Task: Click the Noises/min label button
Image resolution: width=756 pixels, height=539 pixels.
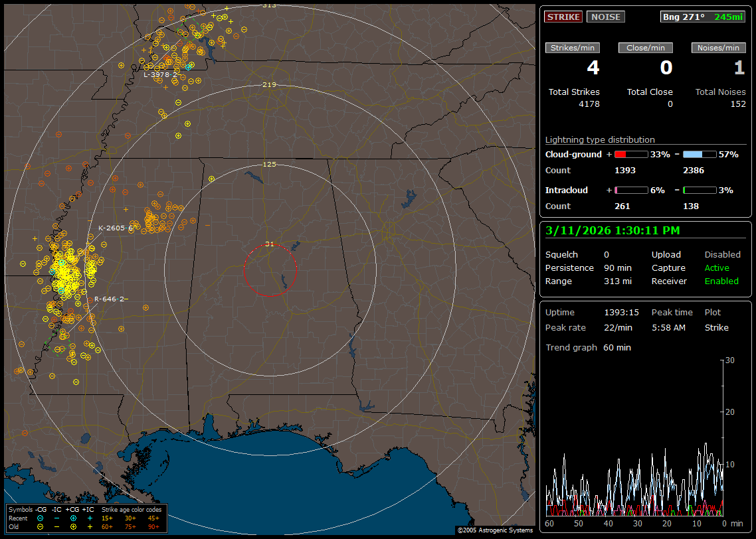Action: 719,48
